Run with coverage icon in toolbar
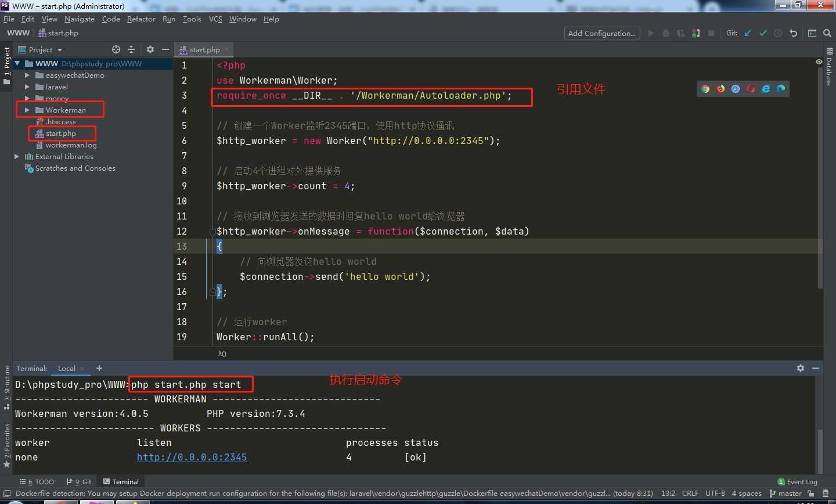The height and width of the screenshot is (504, 836). click(x=680, y=33)
